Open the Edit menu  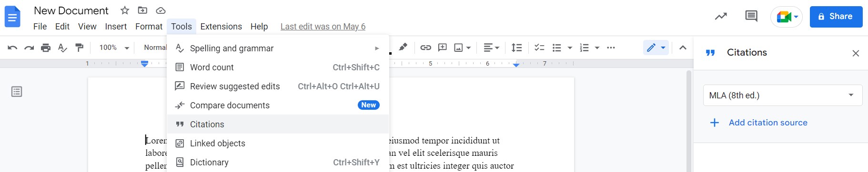tap(62, 27)
